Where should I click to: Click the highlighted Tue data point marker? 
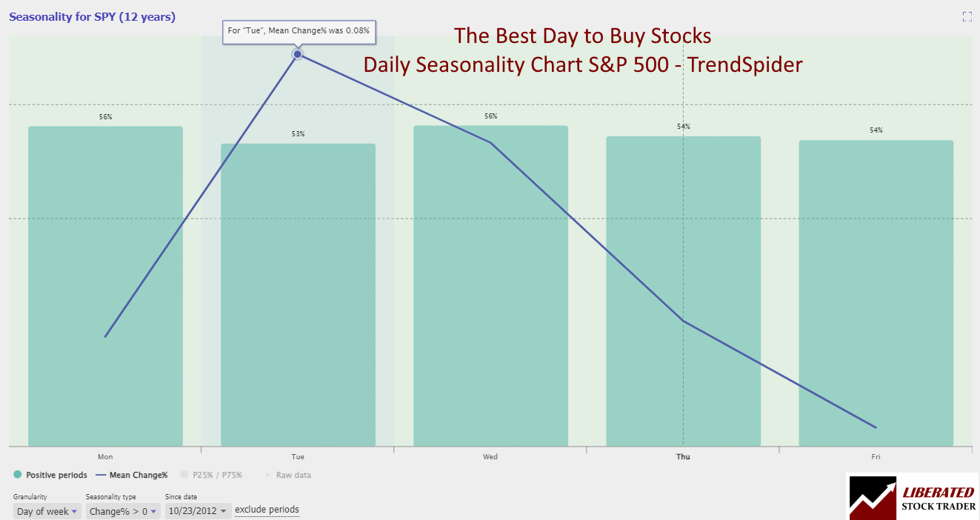click(297, 54)
